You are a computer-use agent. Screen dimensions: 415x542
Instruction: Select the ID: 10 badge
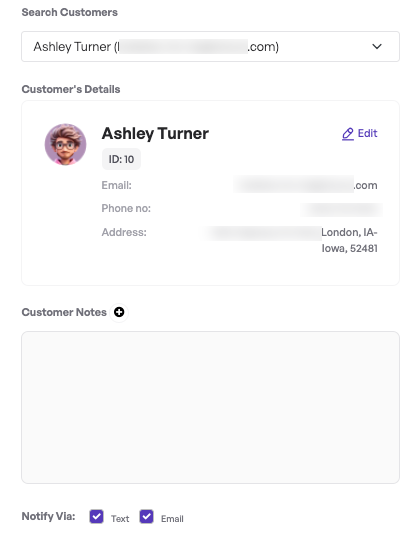121,159
